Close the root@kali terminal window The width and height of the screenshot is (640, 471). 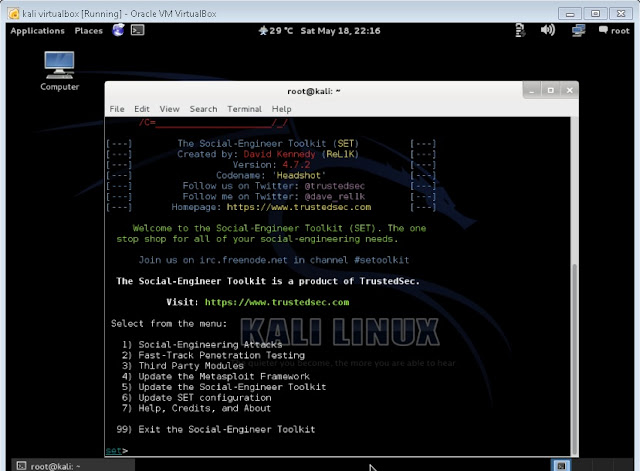(x=569, y=90)
